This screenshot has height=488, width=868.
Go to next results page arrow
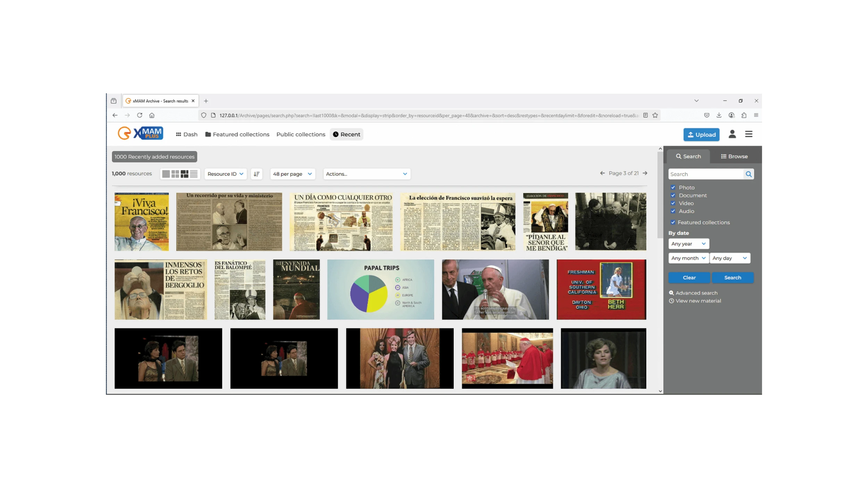tap(645, 173)
